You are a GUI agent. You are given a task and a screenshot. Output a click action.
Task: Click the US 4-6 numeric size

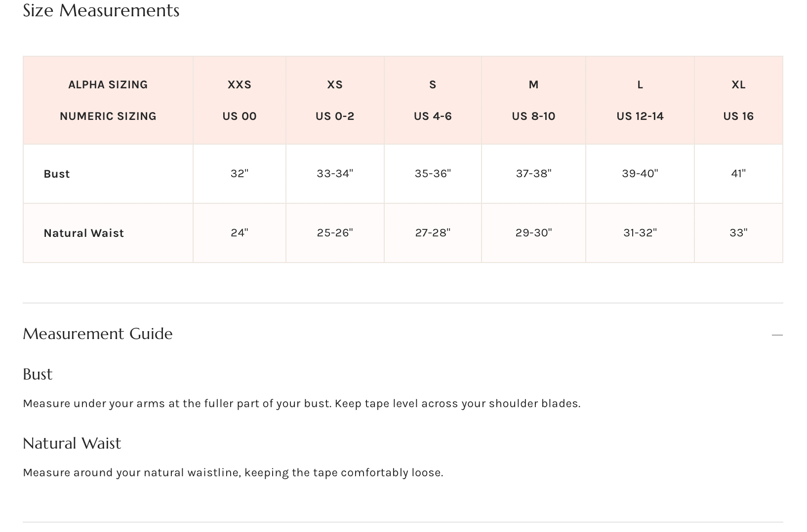click(433, 116)
